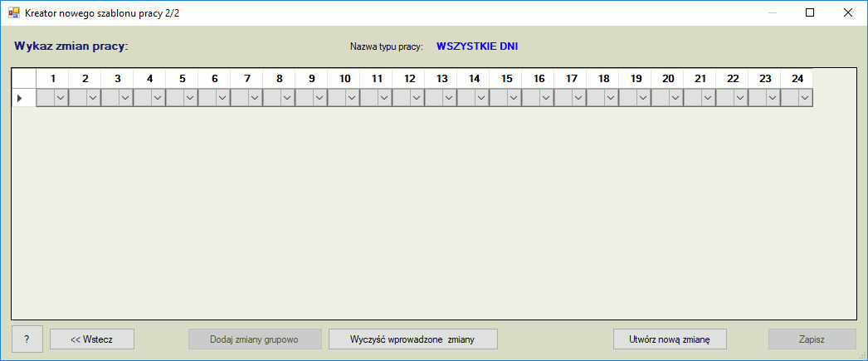Expand the dropdown in column 24

pyautogui.click(x=805, y=98)
